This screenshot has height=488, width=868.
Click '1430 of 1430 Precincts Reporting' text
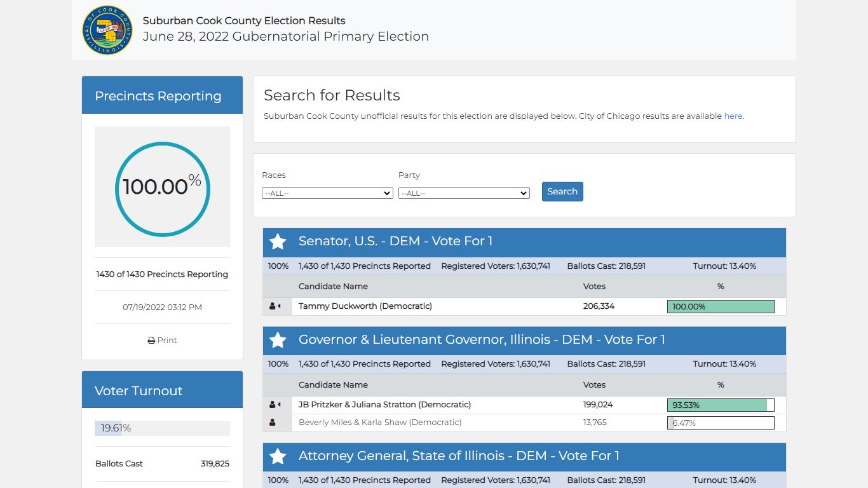click(x=162, y=274)
